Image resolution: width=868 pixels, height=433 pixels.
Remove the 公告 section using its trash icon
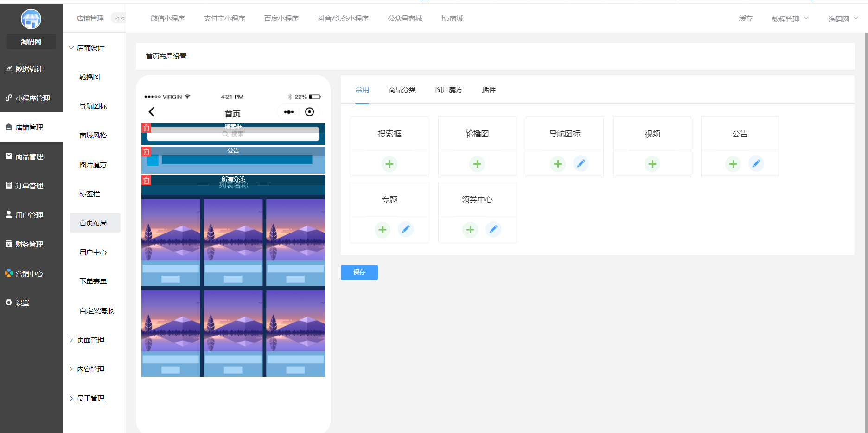(x=146, y=151)
